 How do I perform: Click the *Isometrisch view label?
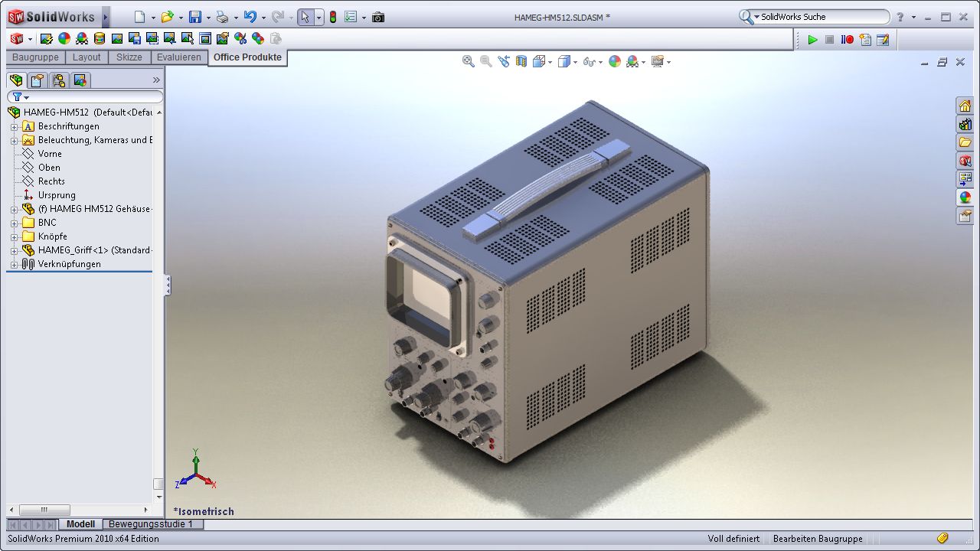tap(204, 511)
